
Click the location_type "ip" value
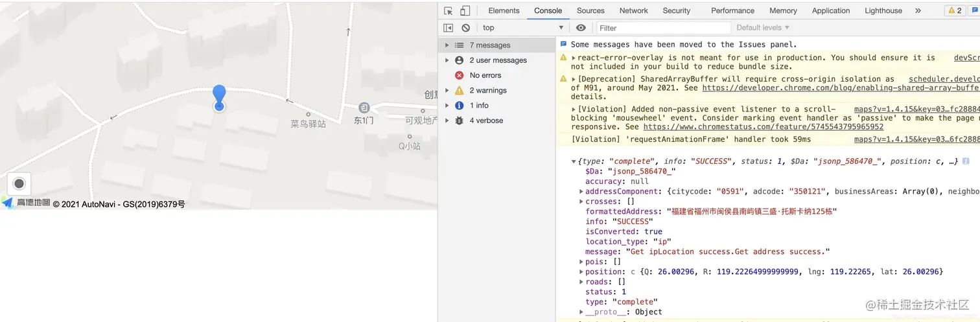coord(662,242)
